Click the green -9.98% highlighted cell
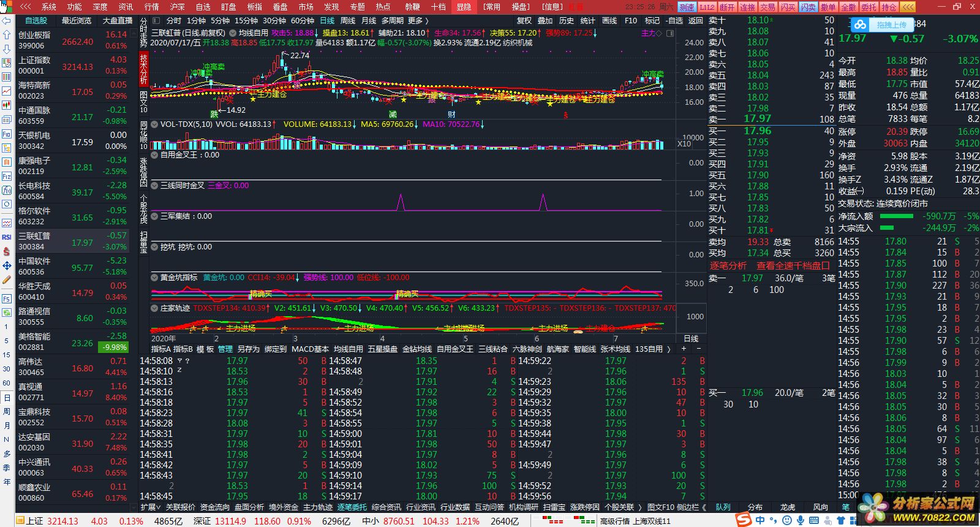The width and height of the screenshot is (980, 527). tap(113, 347)
